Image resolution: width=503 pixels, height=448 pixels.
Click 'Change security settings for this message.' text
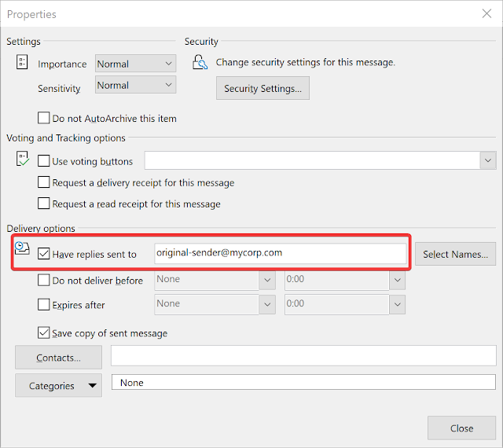click(305, 62)
